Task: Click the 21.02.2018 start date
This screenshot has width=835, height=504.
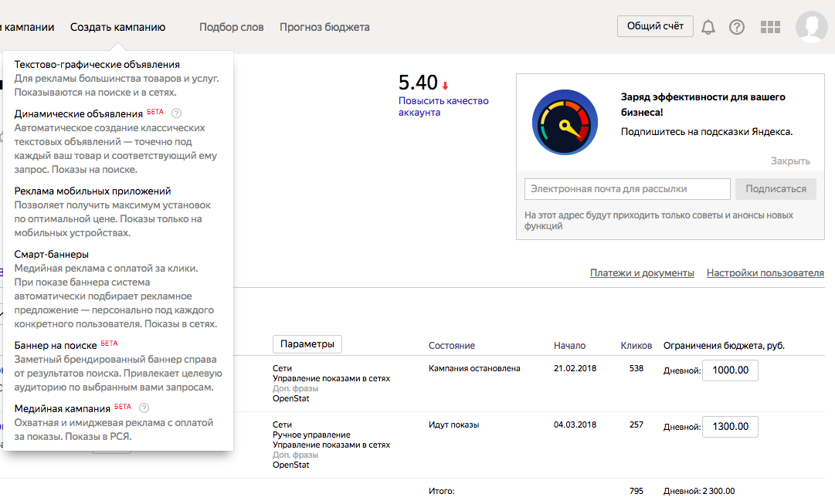Action: coord(575,368)
